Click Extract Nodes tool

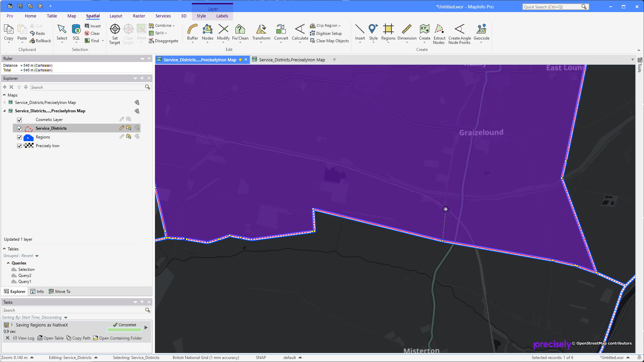coord(439,34)
